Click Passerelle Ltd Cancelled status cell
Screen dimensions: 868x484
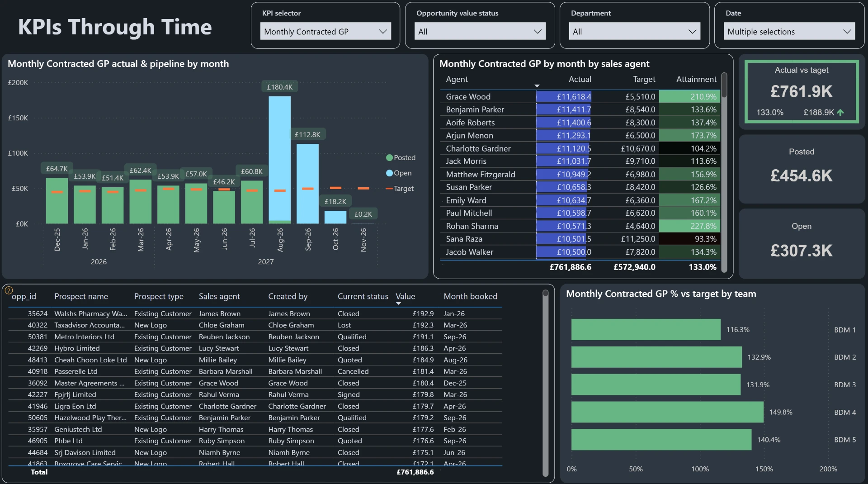tap(353, 371)
